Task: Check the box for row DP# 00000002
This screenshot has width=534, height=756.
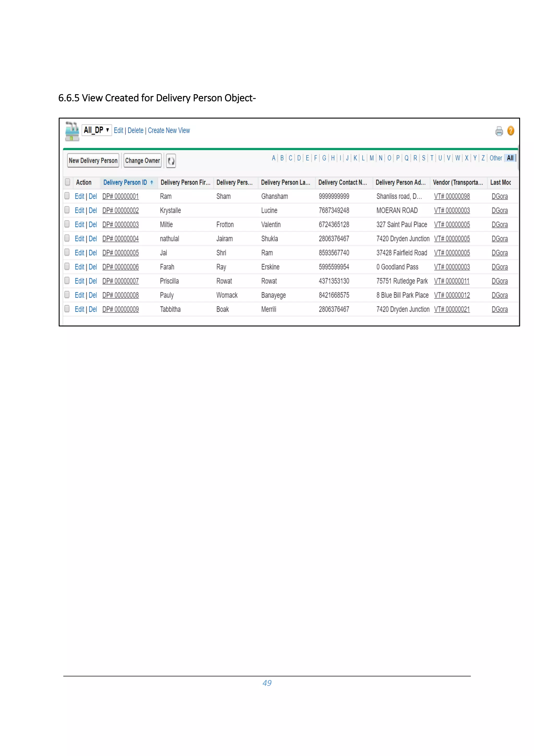Action: click(67, 210)
